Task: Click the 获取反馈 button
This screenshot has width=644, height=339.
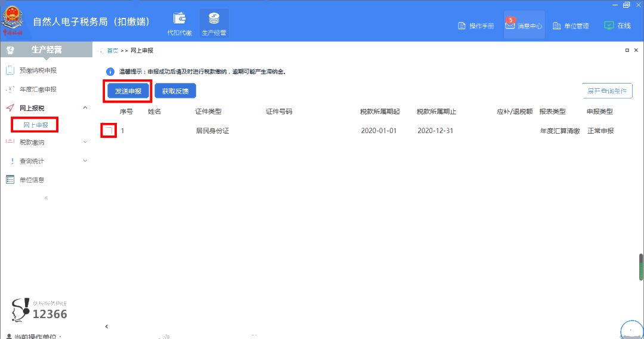Action: pyautogui.click(x=175, y=91)
